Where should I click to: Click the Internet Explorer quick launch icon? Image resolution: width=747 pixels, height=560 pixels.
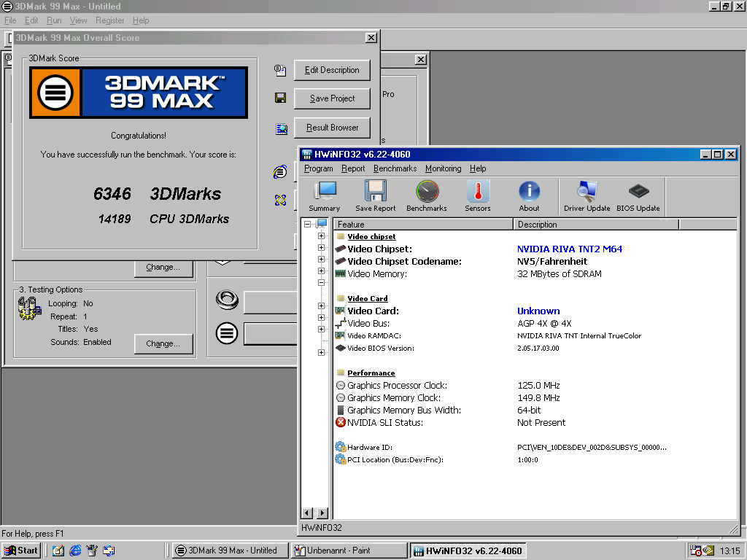click(75, 551)
